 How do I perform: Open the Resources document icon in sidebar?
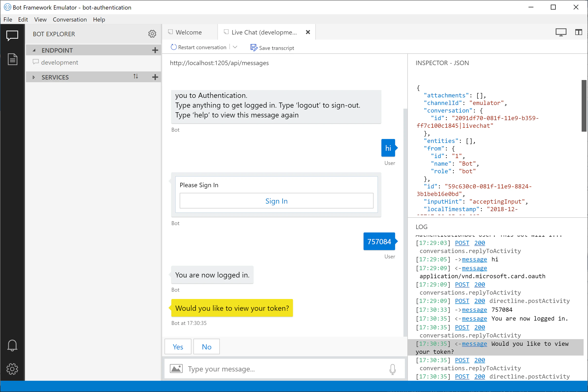pyautogui.click(x=12, y=59)
